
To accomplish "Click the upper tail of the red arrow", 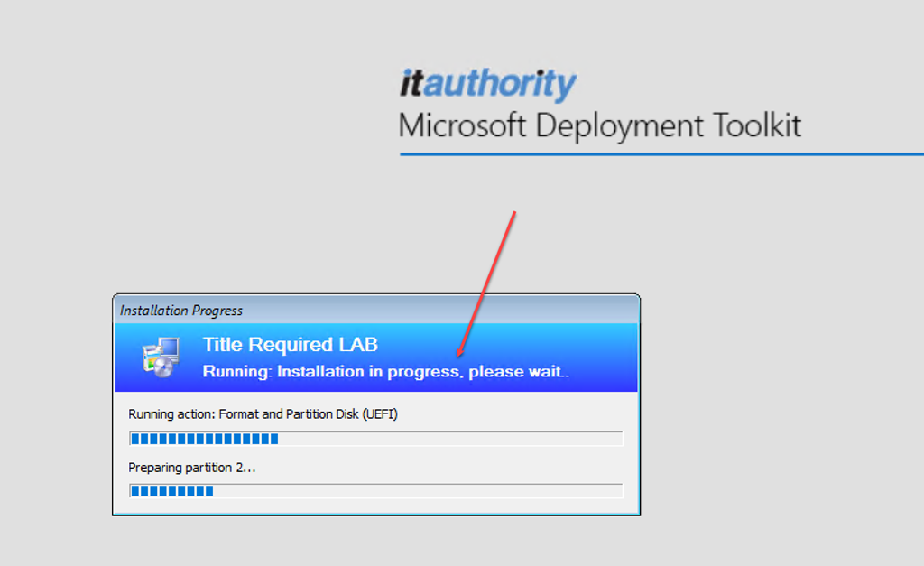I will tap(513, 217).
